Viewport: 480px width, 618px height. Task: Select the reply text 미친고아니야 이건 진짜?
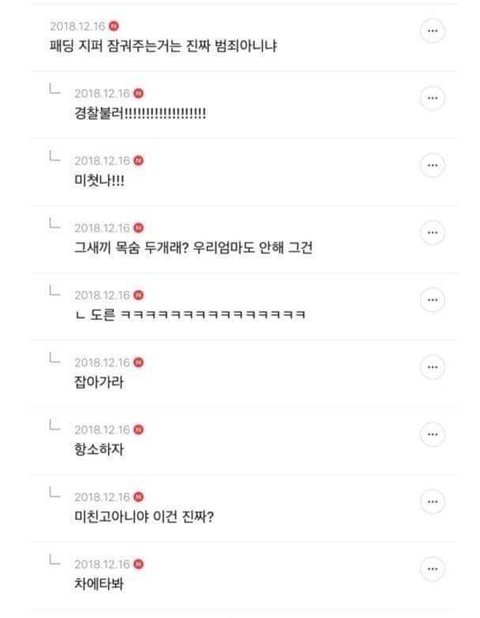144,517
